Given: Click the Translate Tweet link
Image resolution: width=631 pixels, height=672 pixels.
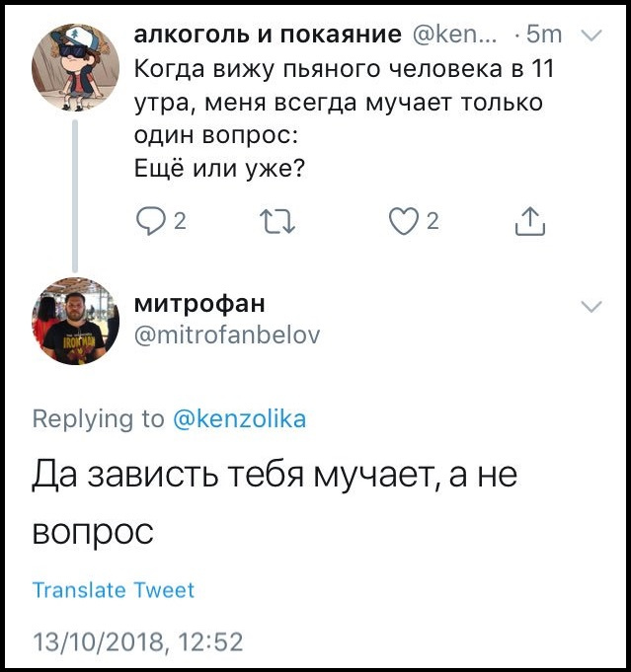Looking at the screenshot, I should [x=114, y=590].
